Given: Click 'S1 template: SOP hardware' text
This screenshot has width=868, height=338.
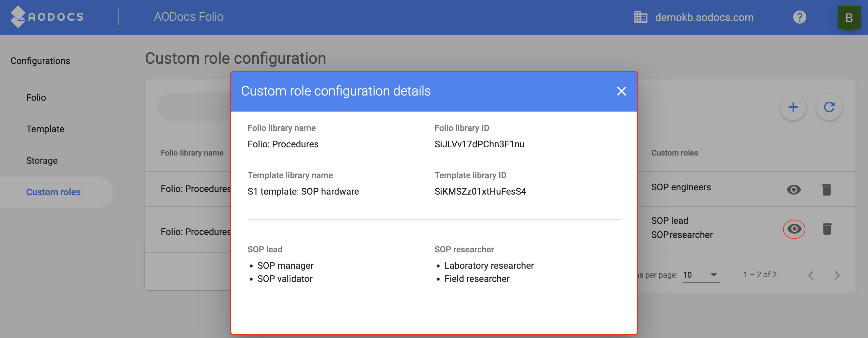Looking at the screenshot, I should [303, 191].
